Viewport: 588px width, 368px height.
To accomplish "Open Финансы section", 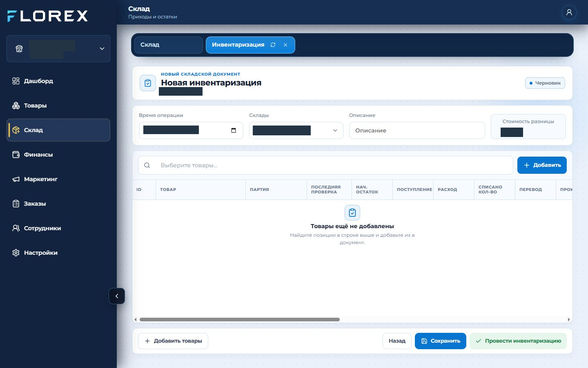I will [58, 155].
